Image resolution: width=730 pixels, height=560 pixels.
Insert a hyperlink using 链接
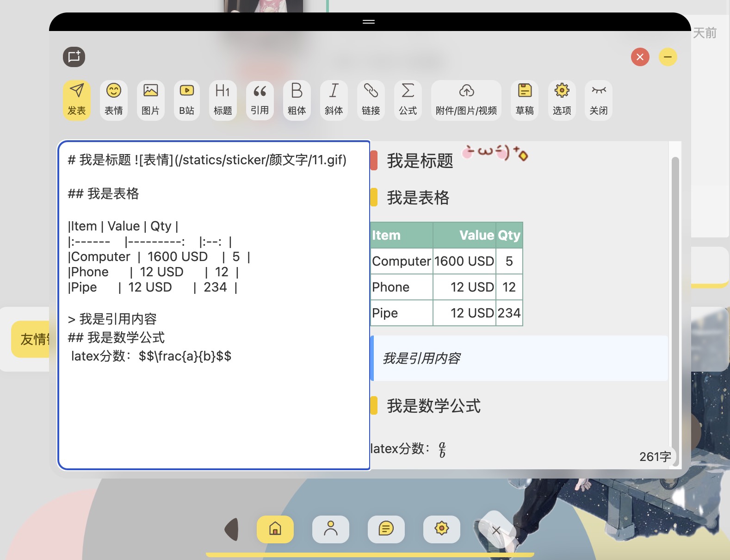tap(371, 100)
